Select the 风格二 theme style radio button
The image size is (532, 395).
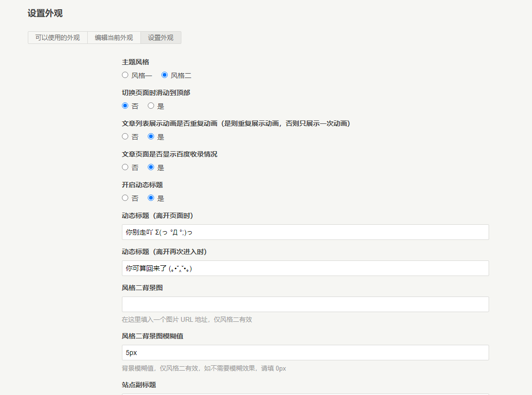pos(164,75)
